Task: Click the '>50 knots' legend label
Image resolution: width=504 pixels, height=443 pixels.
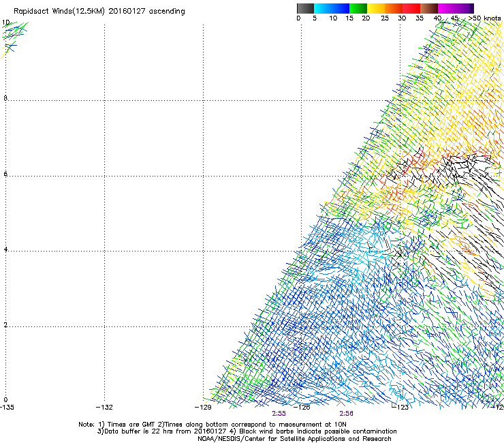Action: pos(484,18)
